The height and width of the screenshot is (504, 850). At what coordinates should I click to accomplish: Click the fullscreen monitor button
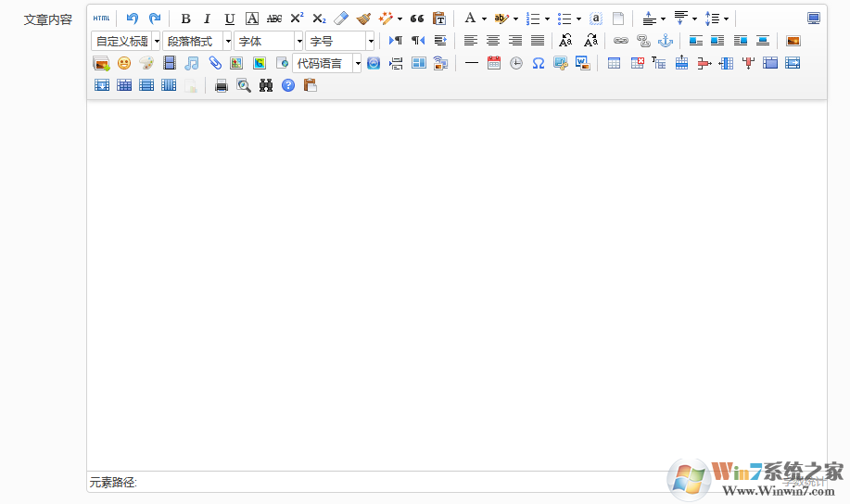pyautogui.click(x=814, y=19)
